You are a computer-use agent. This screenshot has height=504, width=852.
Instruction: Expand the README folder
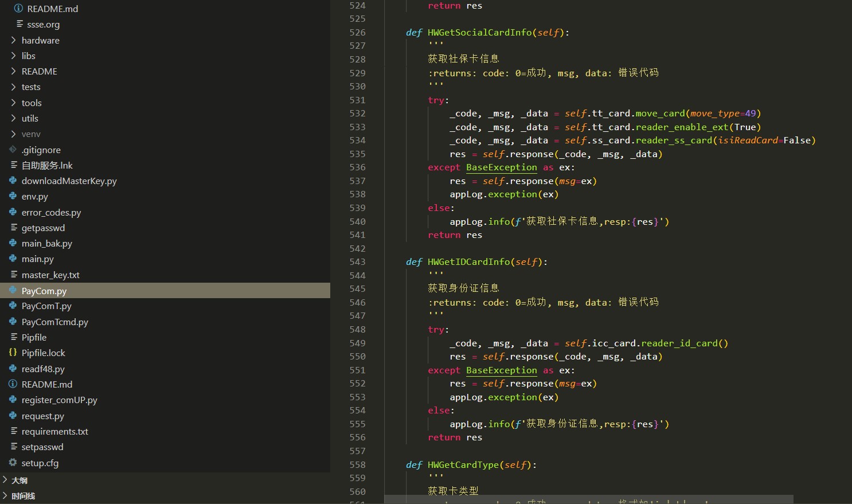(13, 71)
